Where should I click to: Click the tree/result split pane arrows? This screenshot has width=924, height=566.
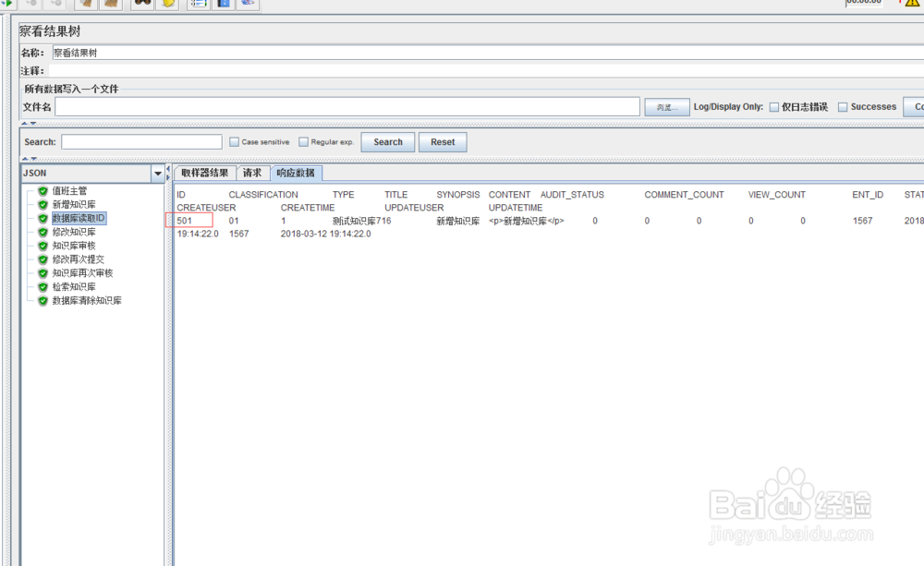pos(168,173)
